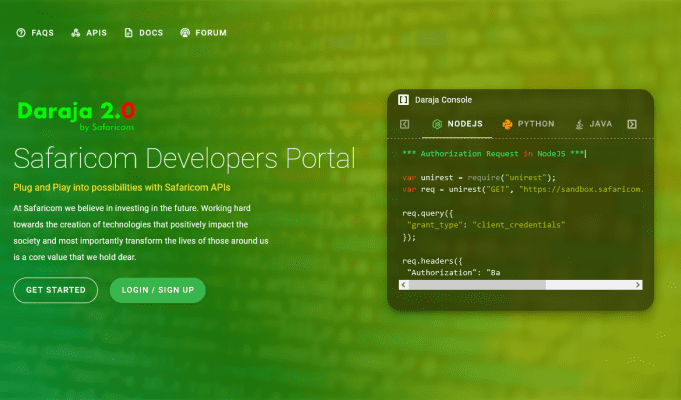The width and height of the screenshot is (681, 400).
Task: Click the Python logo icon
Action: 507,125
